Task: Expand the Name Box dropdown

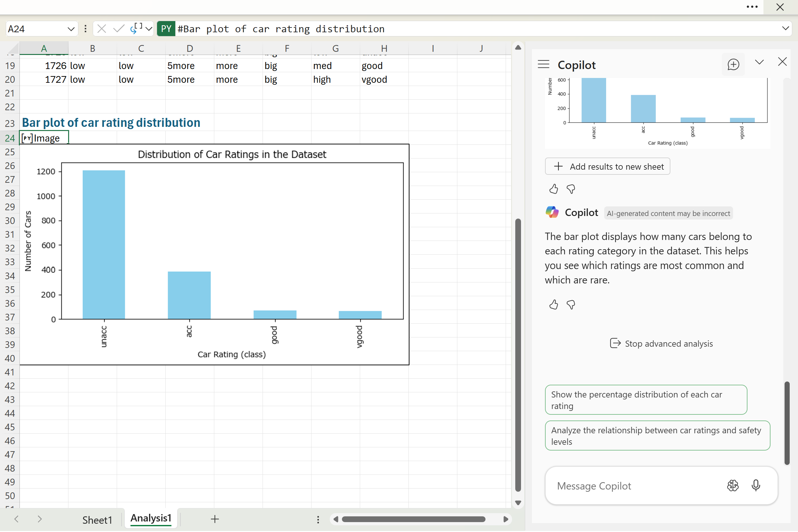Action: pos(71,29)
